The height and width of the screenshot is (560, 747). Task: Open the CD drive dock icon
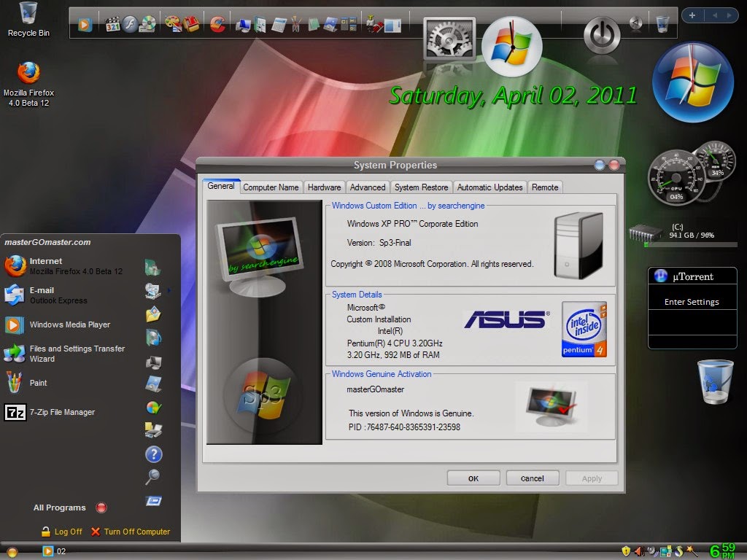coord(147,24)
